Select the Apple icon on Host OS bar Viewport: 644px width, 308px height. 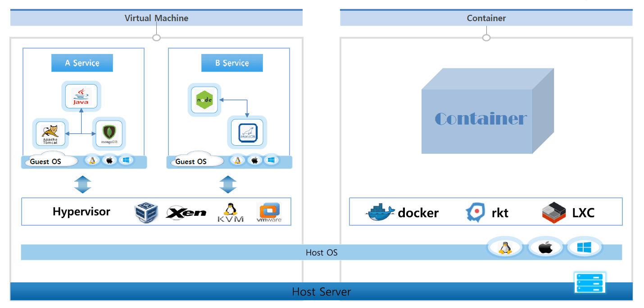pyautogui.click(x=545, y=247)
